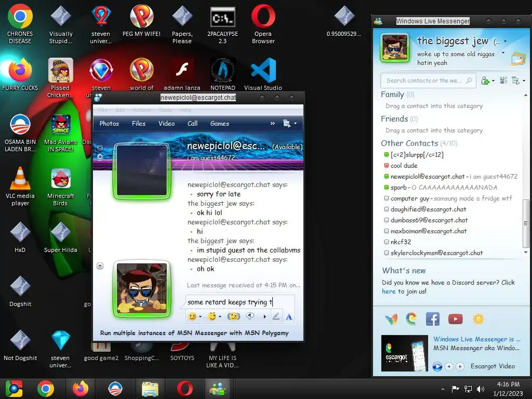The height and width of the screenshot is (399, 532).
Task: Expand more chat input tools arrow
Action: [x=264, y=317]
